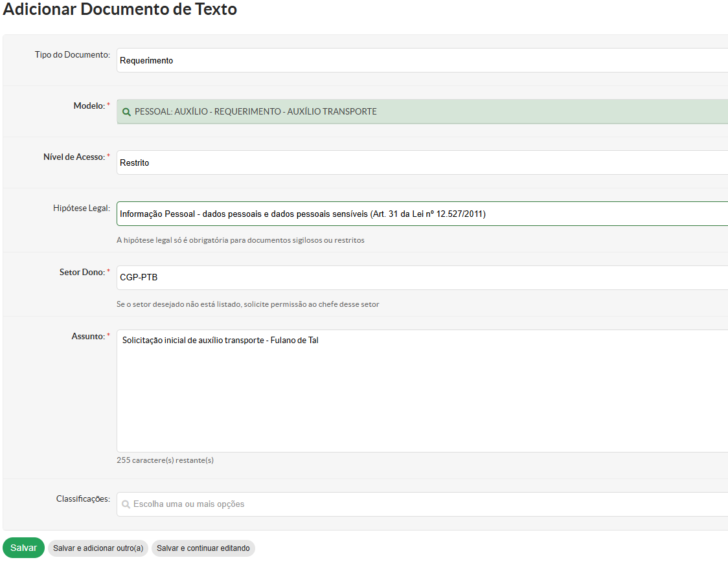Focus the Classificações multi-select field

[421, 504]
